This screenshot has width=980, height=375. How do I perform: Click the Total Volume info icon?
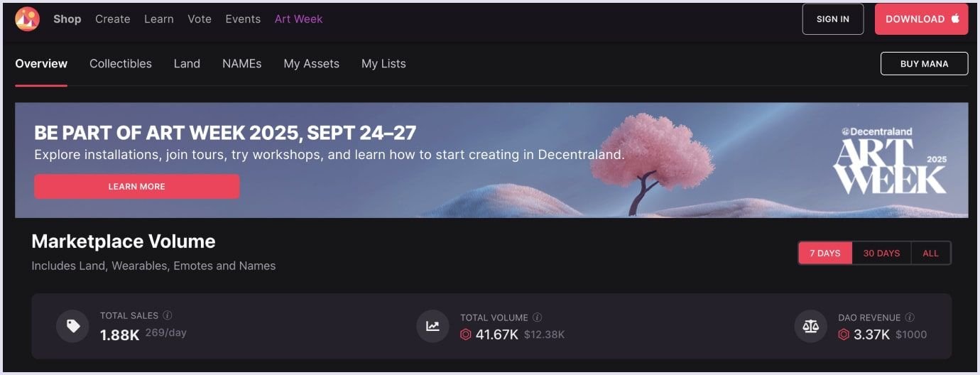tap(538, 317)
